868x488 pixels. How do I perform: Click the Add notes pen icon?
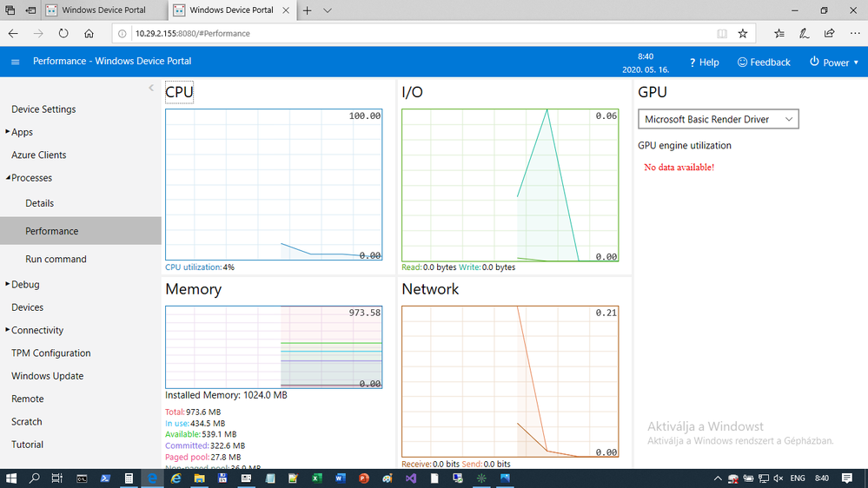pyautogui.click(x=805, y=34)
